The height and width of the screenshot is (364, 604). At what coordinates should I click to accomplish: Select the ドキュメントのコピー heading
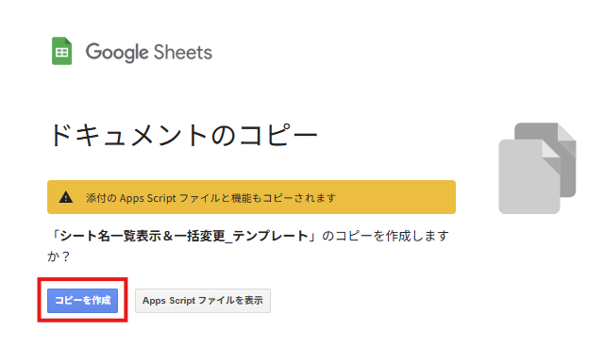(x=183, y=135)
